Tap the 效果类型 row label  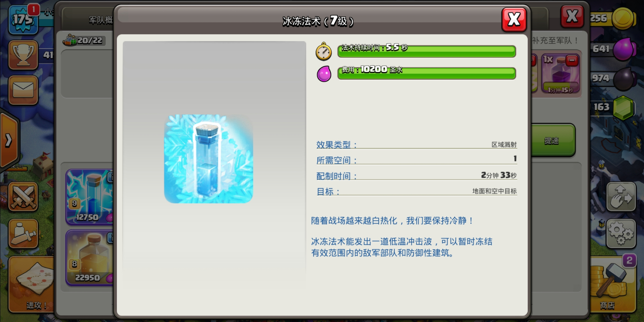[x=336, y=145]
